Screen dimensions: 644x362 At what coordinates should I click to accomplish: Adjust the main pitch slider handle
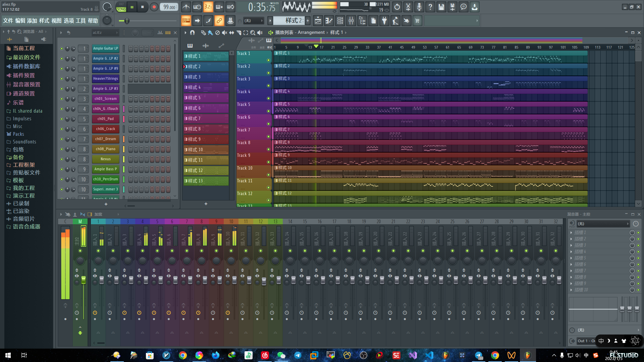pyautogui.click(x=127, y=21)
